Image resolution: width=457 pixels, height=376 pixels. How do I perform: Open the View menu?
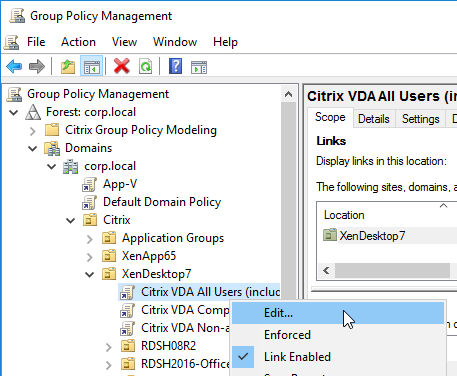[124, 42]
